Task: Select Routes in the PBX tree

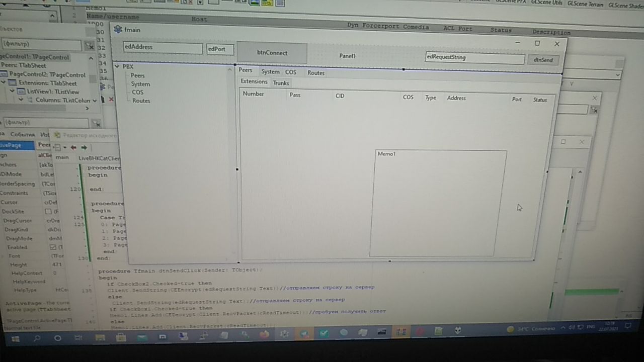Action: click(x=141, y=101)
